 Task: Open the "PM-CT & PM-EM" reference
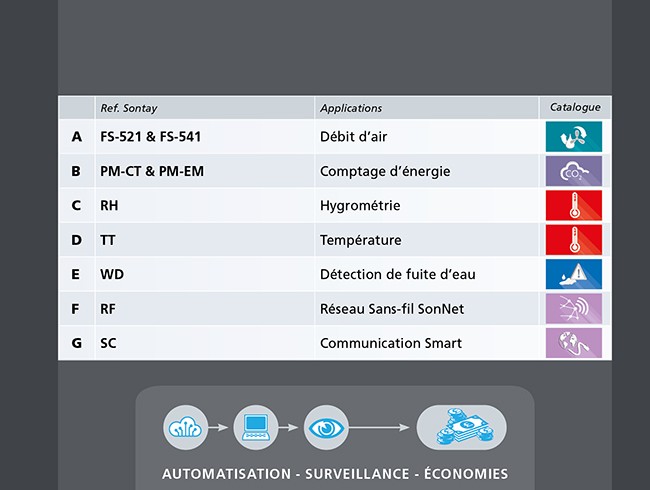pyautogui.click(x=151, y=171)
